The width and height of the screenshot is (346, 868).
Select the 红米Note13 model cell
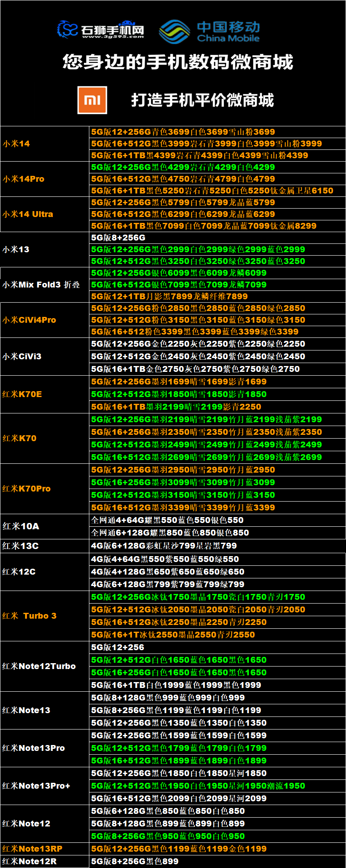coord(45,710)
